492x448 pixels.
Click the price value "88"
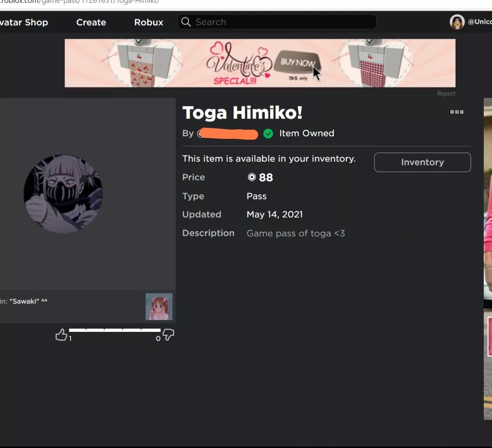coord(266,178)
